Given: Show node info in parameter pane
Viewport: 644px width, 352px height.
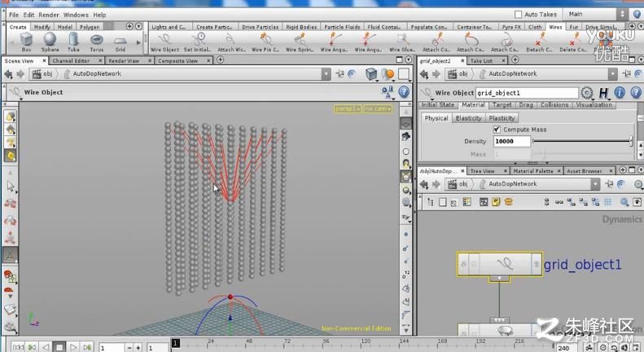Looking at the screenshot, I should (620, 93).
